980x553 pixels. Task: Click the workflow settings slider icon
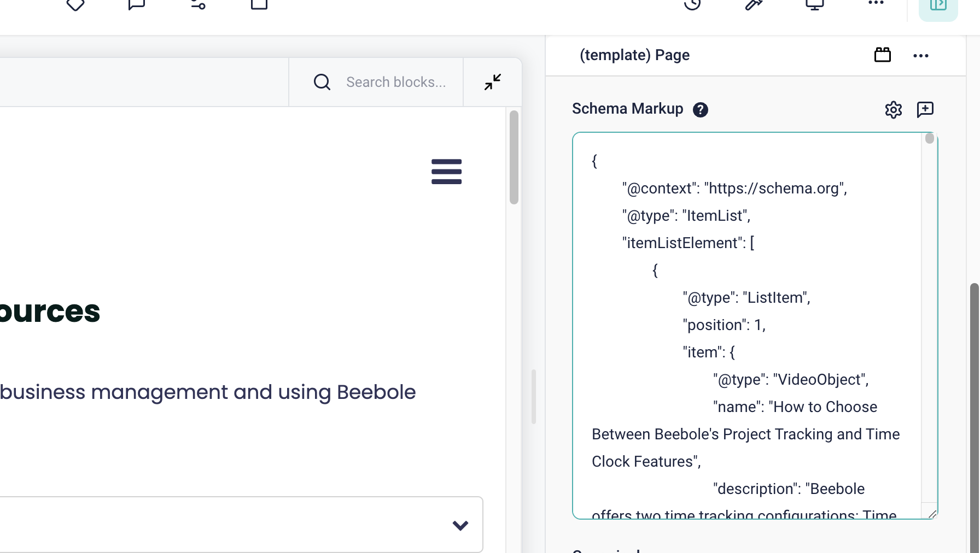pos(198,4)
